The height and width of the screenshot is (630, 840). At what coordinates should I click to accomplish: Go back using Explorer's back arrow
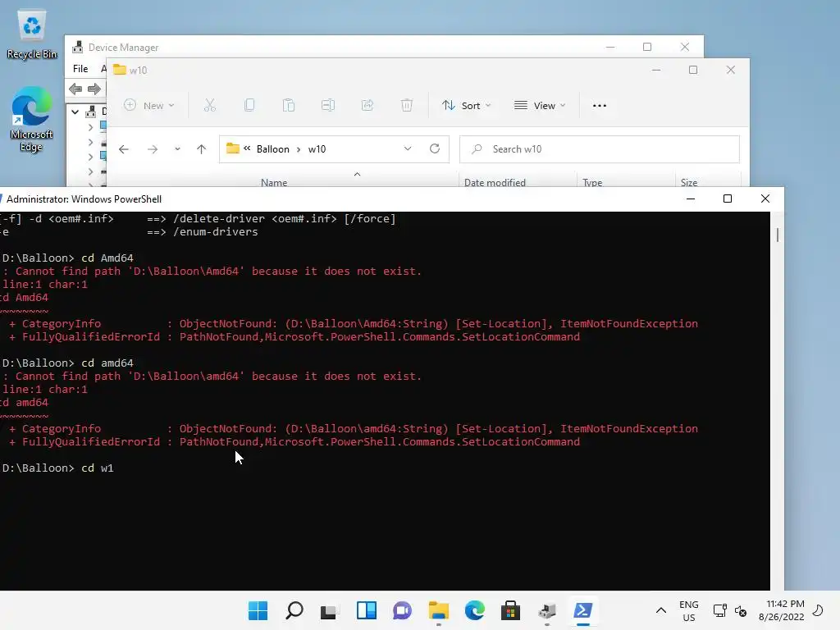pos(124,149)
